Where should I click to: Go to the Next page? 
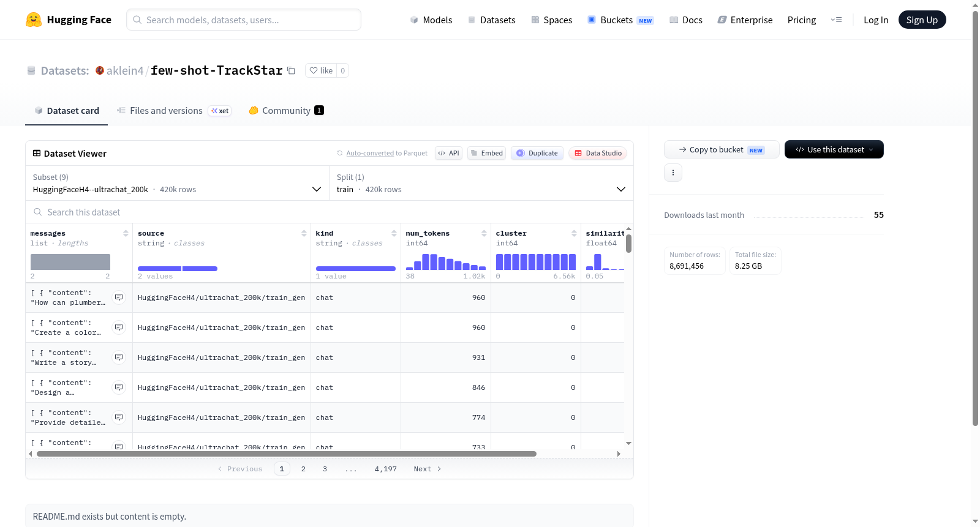click(428, 469)
